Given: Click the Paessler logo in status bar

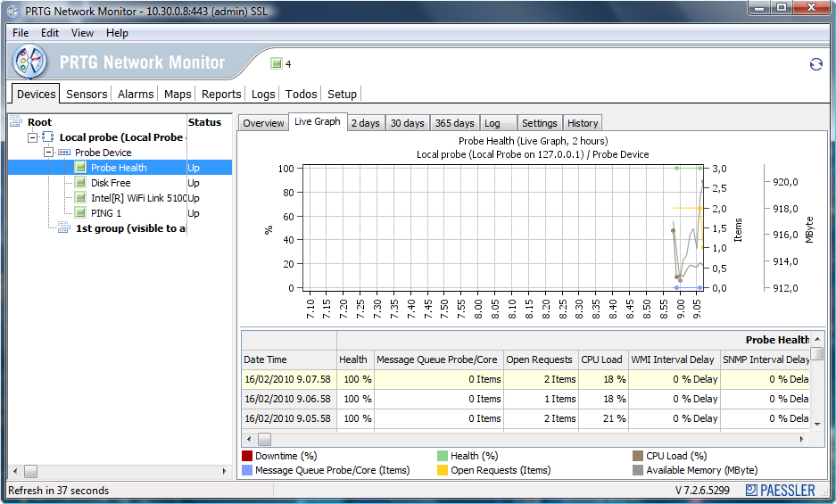Looking at the screenshot, I should 781,490.
